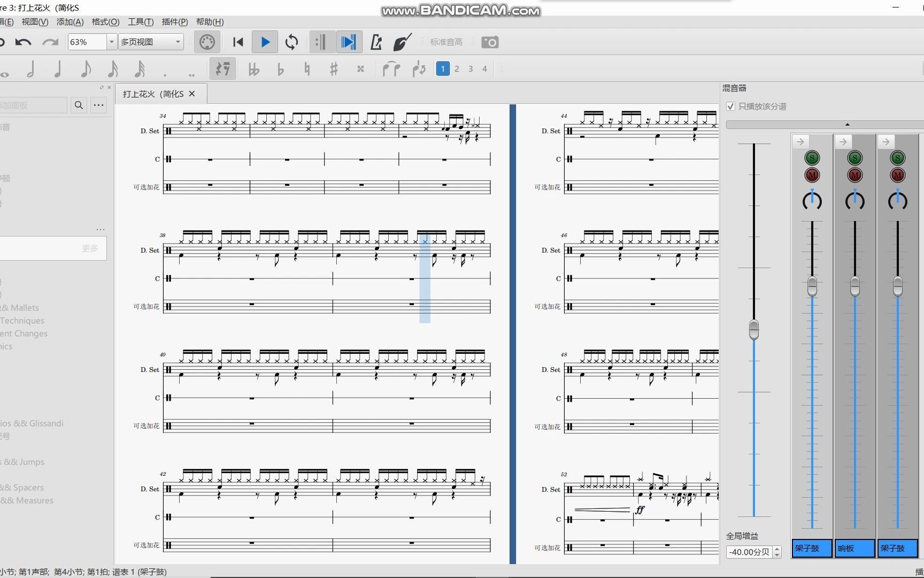Click the undo arrow icon
The height and width of the screenshot is (578, 924).
[23, 42]
